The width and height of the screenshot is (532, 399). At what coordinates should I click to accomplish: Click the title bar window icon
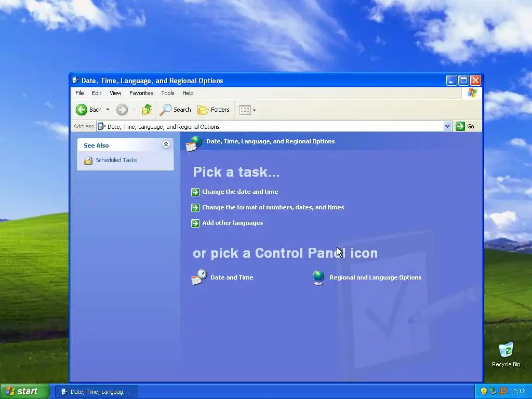point(75,81)
